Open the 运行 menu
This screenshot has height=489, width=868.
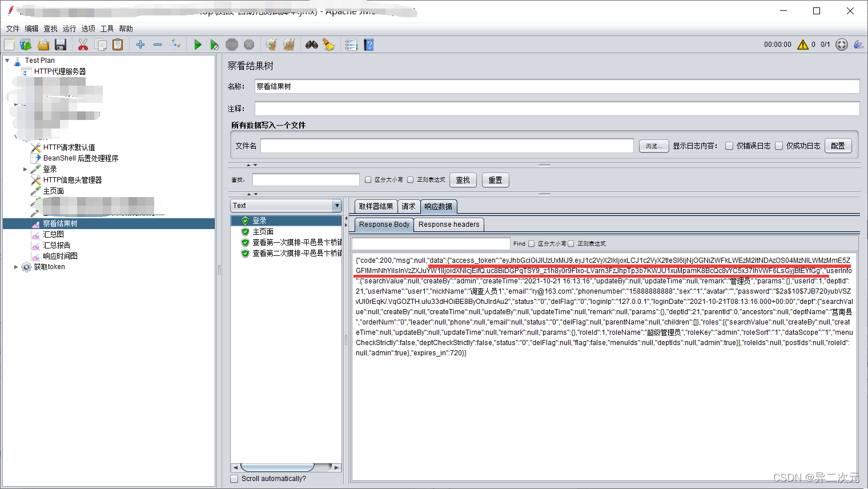tap(69, 29)
